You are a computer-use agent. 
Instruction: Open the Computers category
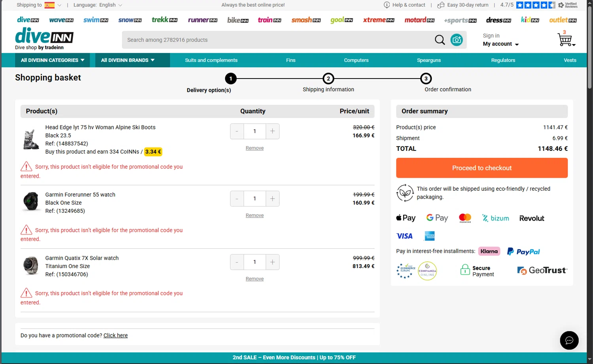point(356,60)
